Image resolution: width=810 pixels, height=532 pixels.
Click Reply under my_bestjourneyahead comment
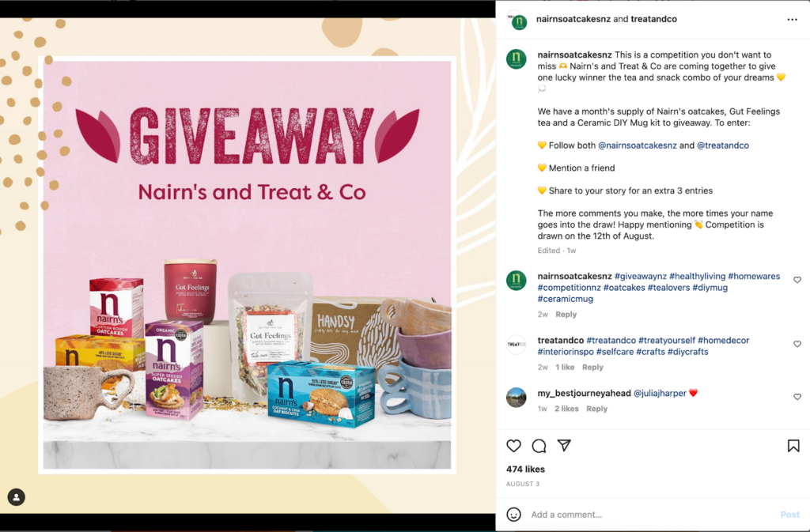(596, 409)
